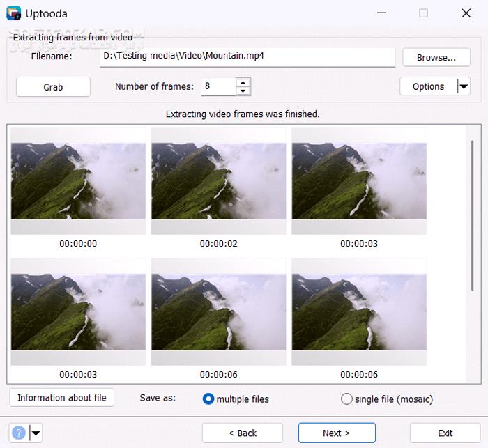Select the frame thumbnail at 00:00:02
Image resolution: width=488 pixels, height=448 pixels.
218,181
